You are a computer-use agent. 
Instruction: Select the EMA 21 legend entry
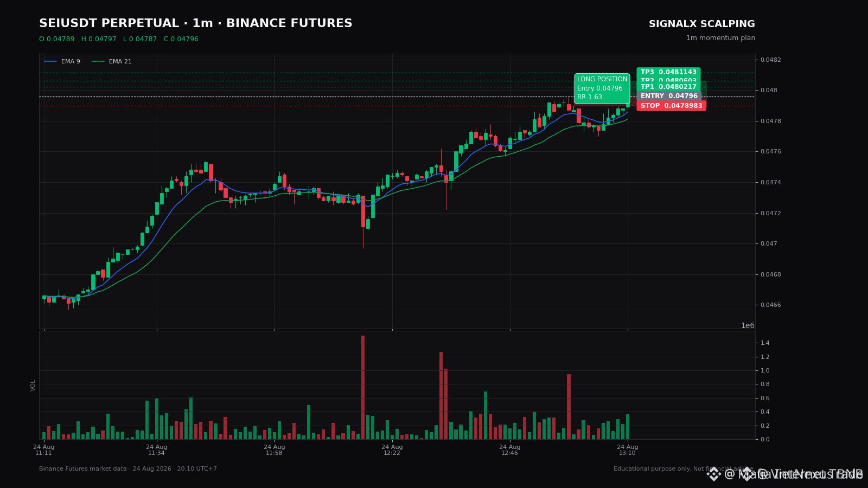click(112, 61)
